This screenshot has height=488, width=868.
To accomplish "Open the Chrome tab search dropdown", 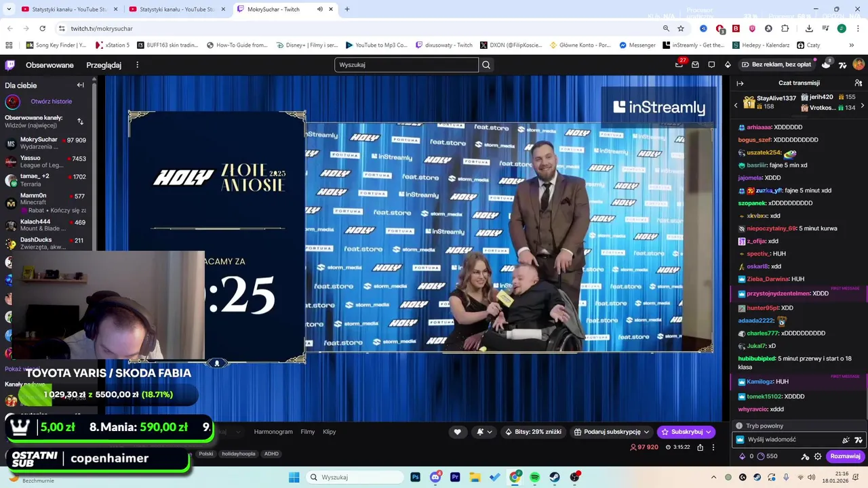I will click(9, 9).
